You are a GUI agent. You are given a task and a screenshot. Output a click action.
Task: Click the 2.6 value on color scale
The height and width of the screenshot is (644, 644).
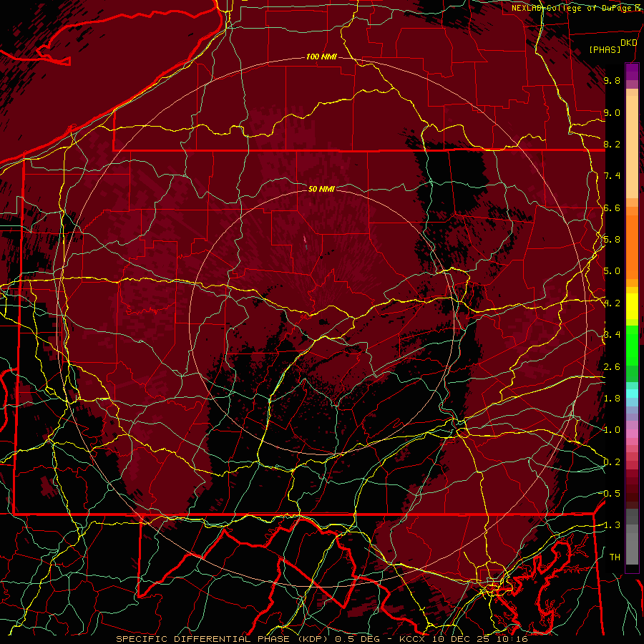click(x=612, y=366)
